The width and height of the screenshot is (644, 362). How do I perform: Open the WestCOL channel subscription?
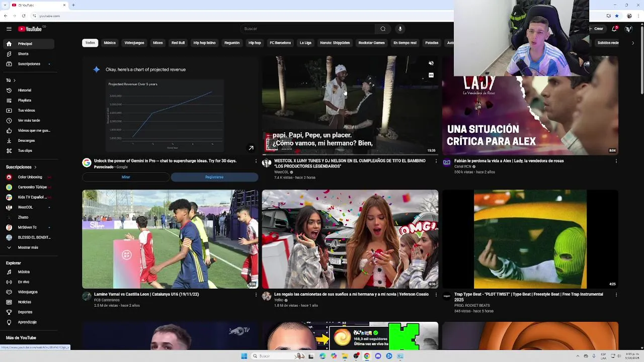(28, 207)
